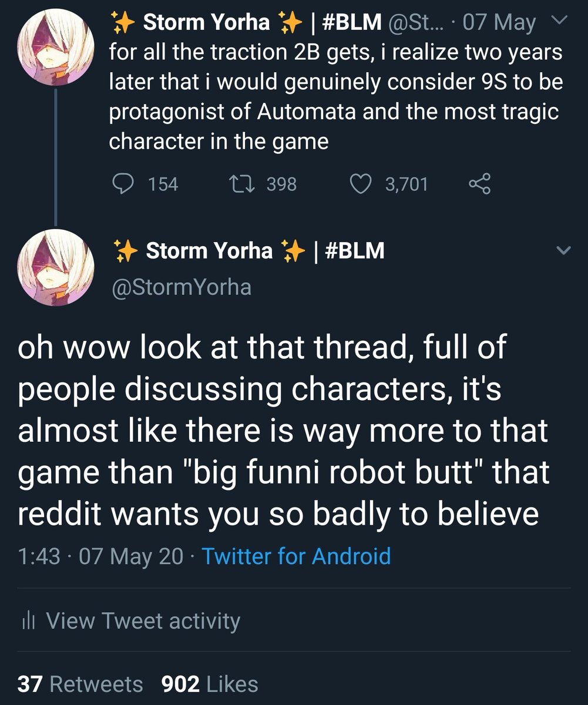Open the parent tweet text about 9S
The height and width of the screenshot is (705, 588).
[336, 98]
